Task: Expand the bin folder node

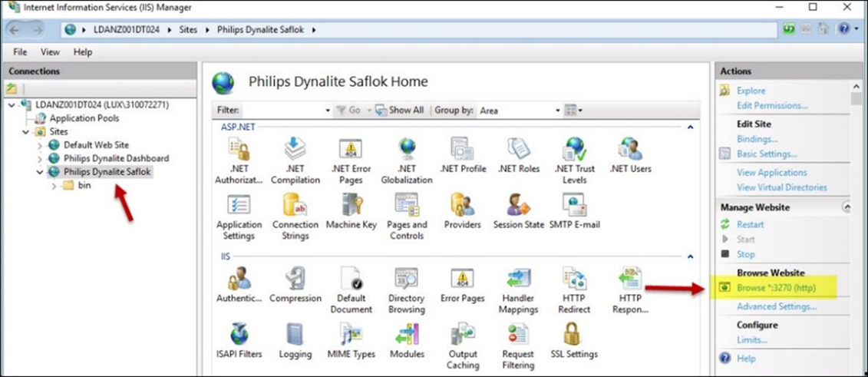Action: (x=54, y=186)
